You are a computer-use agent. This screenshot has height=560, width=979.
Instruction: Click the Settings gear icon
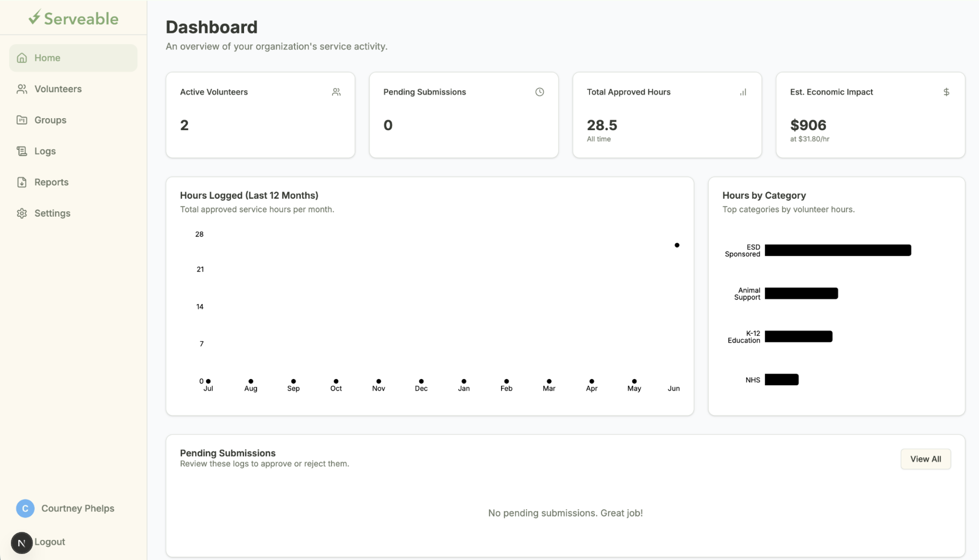click(22, 213)
